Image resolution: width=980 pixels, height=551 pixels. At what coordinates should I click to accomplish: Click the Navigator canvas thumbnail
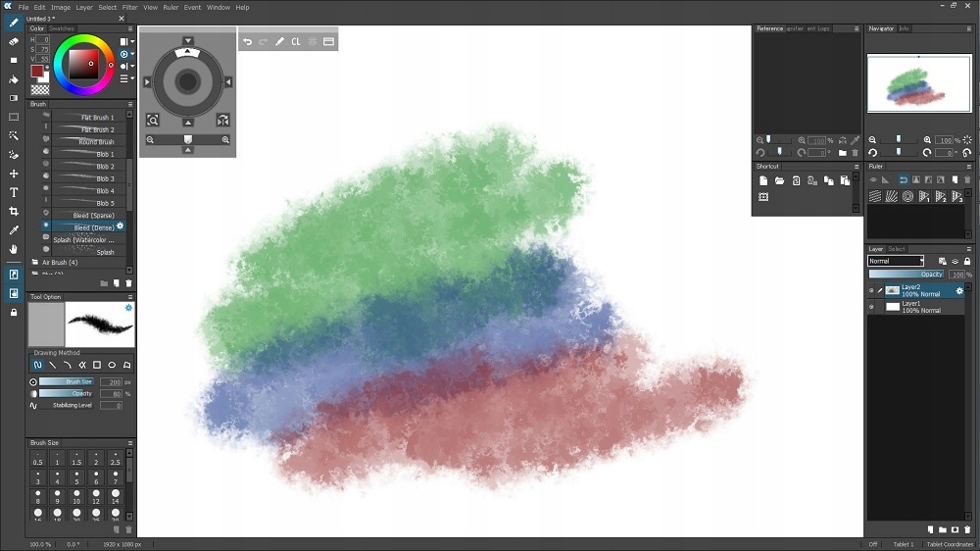919,83
